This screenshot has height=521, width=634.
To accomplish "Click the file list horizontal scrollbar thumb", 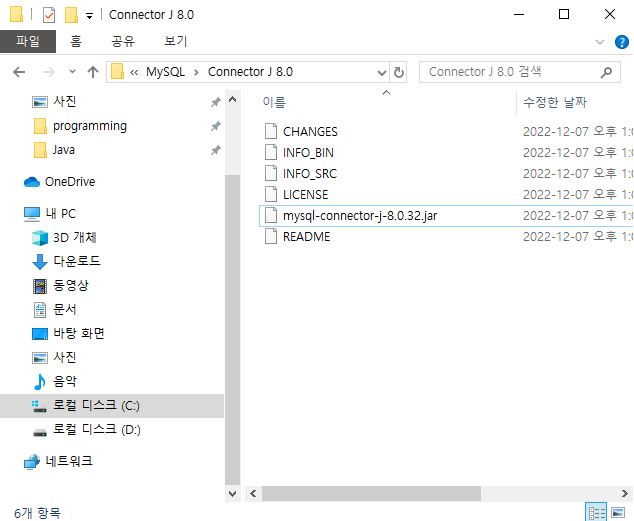I will [x=371, y=494].
